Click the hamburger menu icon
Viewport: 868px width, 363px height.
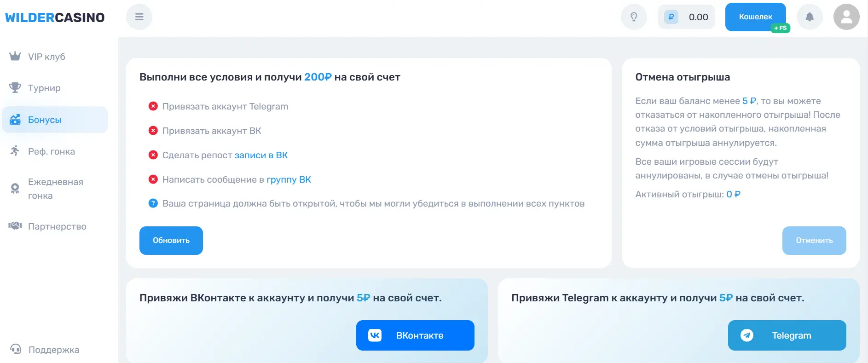click(139, 17)
